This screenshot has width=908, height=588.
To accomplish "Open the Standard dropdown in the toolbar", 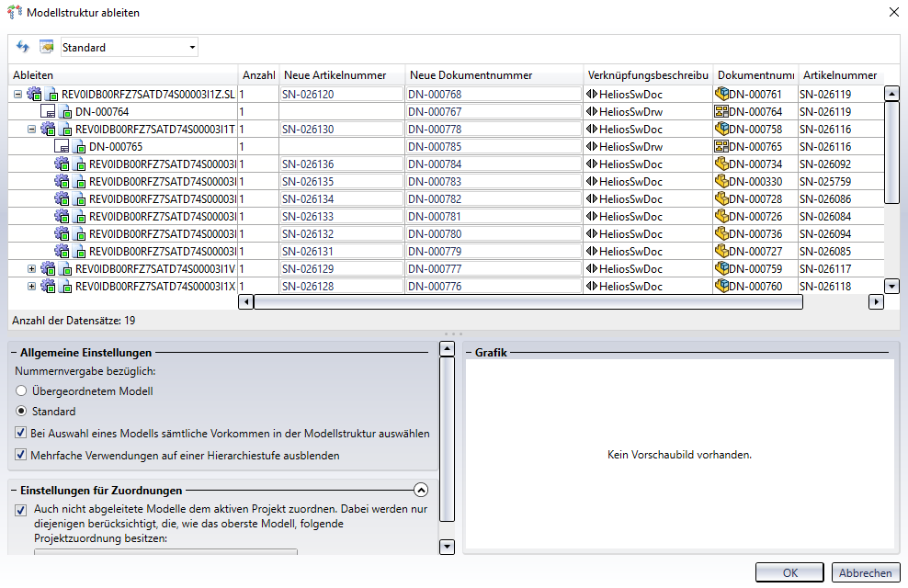I will click(192, 47).
